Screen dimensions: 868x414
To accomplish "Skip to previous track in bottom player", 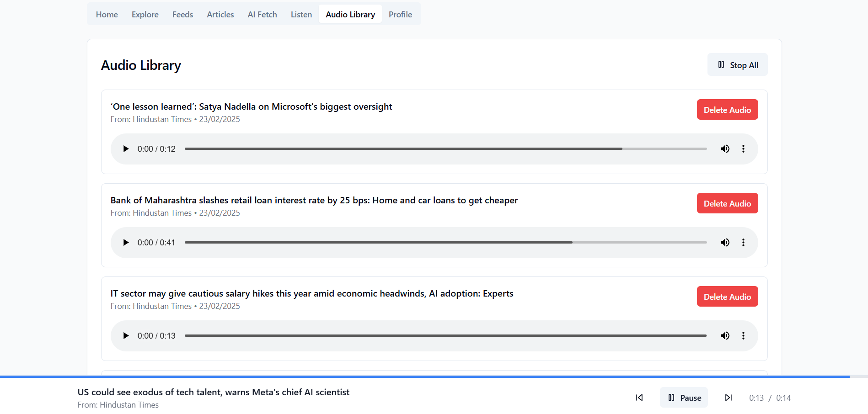I will (x=639, y=398).
